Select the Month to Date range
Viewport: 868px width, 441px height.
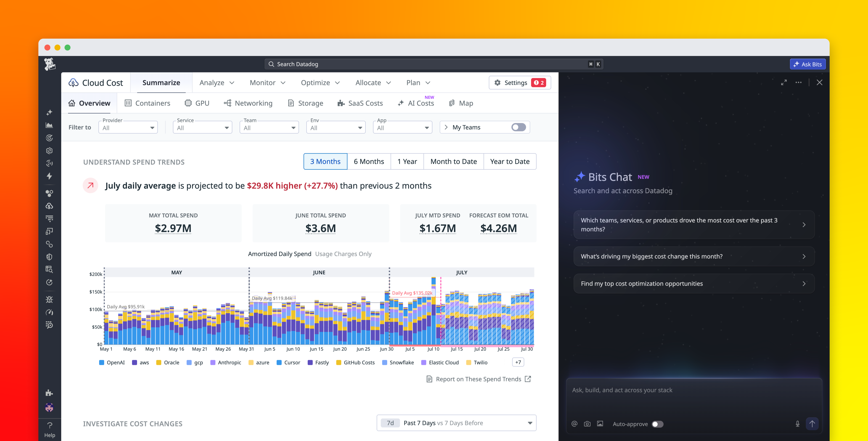coord(454,162)
